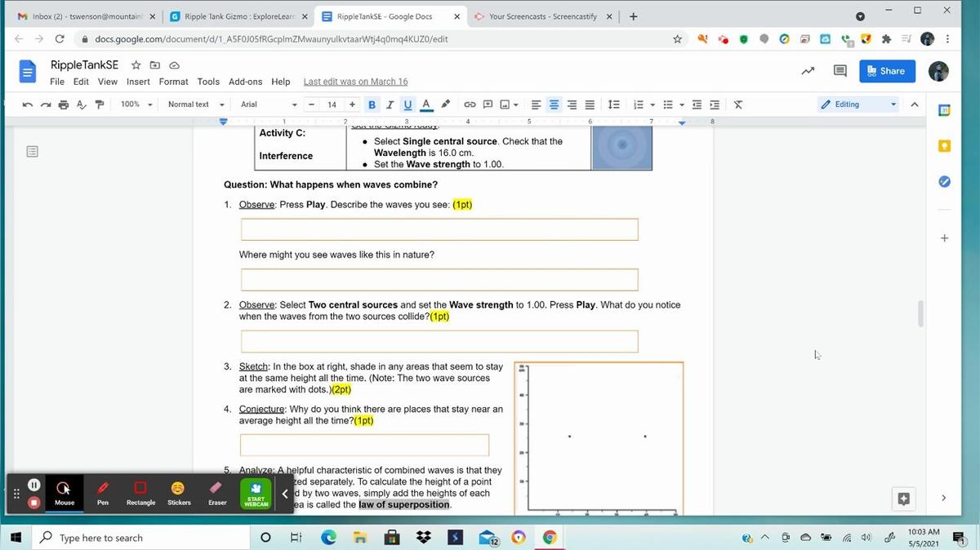Toggle italic formatting
Viewport: 980px width, 550px height.
[x=390, y=104]
